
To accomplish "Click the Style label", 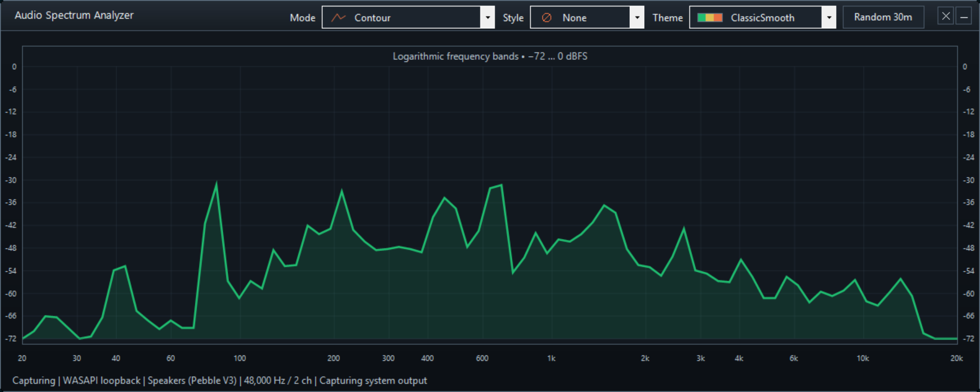I will [x=513, y=17].
